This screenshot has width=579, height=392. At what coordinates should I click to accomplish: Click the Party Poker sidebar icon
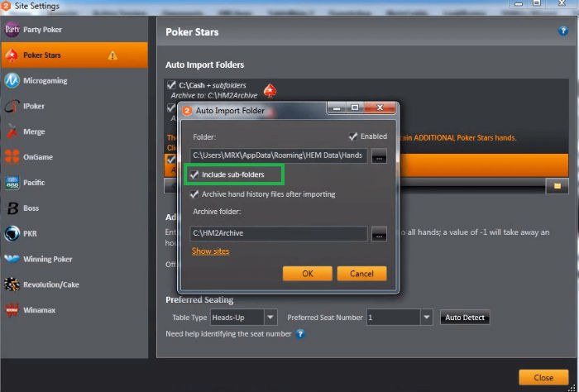click(12, 31)
